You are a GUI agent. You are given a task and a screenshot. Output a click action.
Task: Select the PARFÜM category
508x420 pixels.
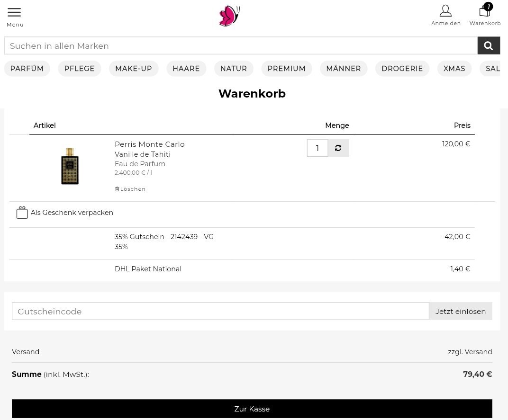(27, 69)
